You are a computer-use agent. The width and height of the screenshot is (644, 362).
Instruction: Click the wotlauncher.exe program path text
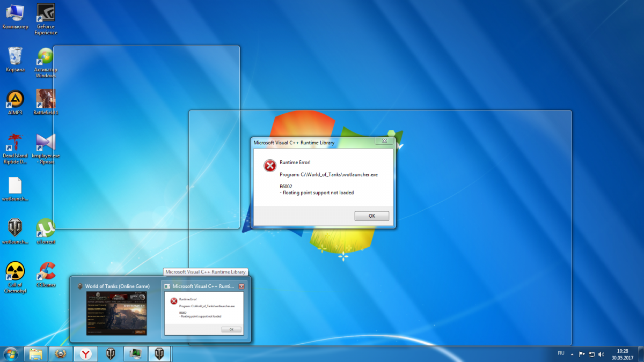pos(328,174)
